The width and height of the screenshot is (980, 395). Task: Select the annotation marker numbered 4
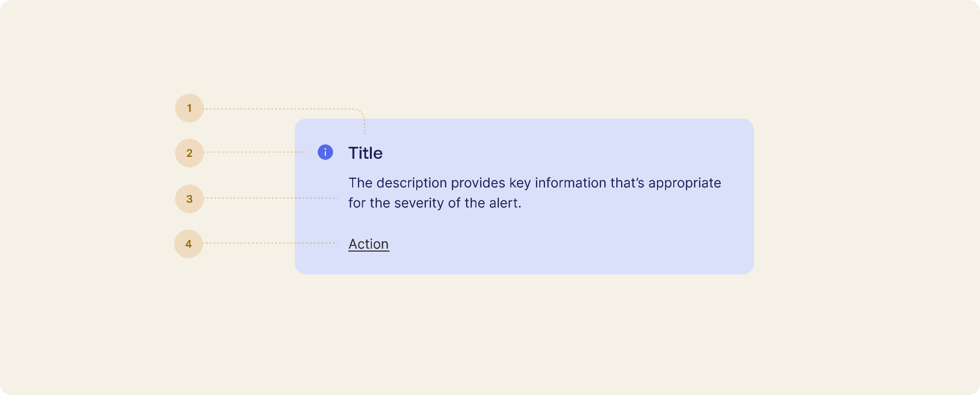[189, 244]
